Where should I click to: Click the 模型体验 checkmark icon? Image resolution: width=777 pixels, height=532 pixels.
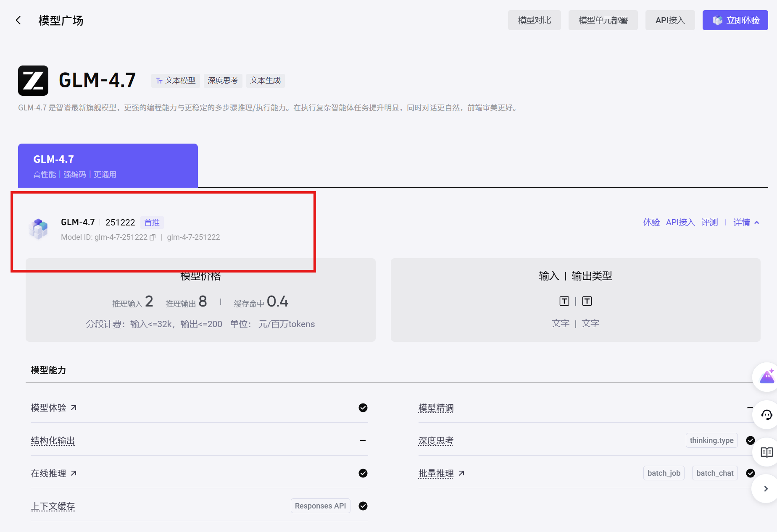pos(363,408)
